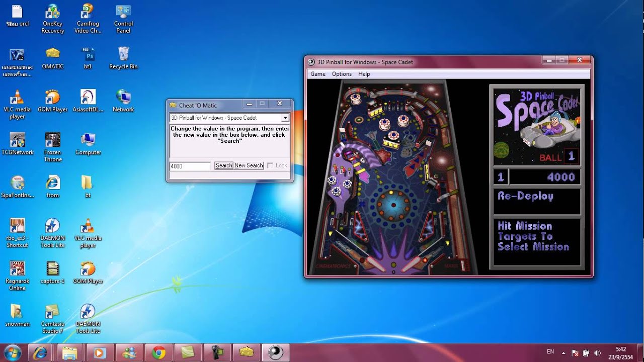Minimize the Cheat 'O Matic window
The height and width of the screenshot is (362, 644).
pos(249,104)
